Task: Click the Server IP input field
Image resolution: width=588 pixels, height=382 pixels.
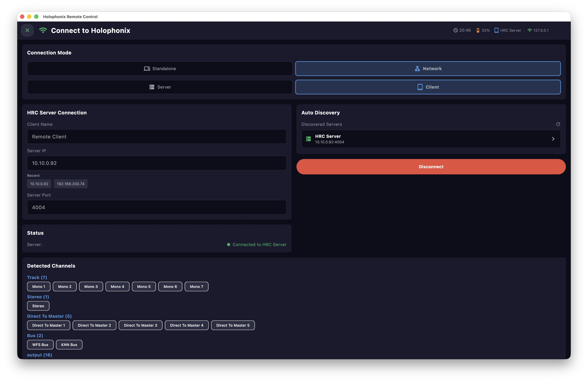Action: click(157, 163)
